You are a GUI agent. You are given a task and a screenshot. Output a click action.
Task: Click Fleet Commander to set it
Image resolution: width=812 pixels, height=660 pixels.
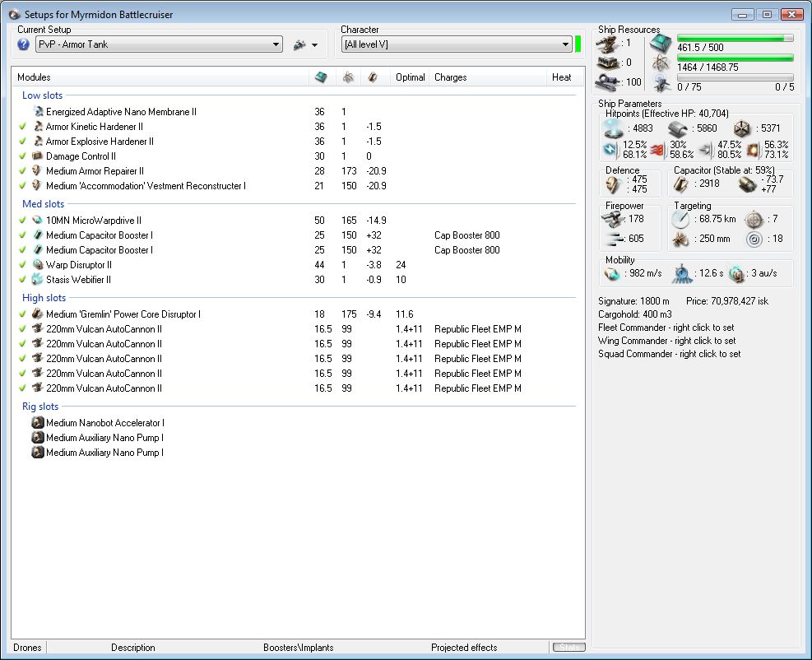666,328
